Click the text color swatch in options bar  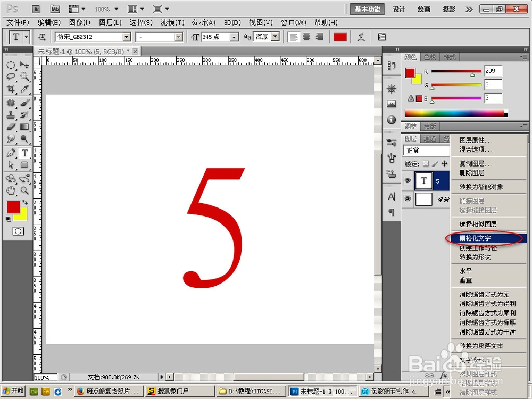(340, 37)
